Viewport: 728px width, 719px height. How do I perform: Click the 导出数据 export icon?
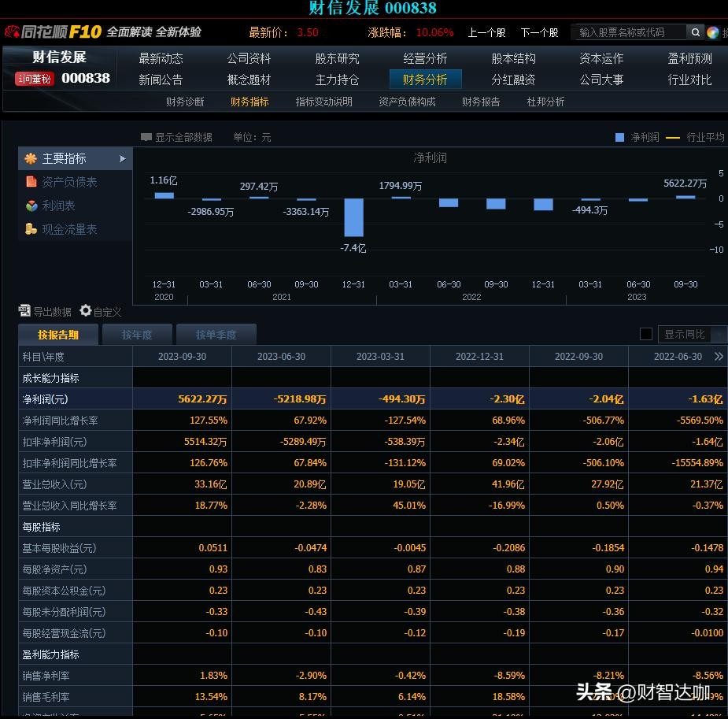click(24, 311)
